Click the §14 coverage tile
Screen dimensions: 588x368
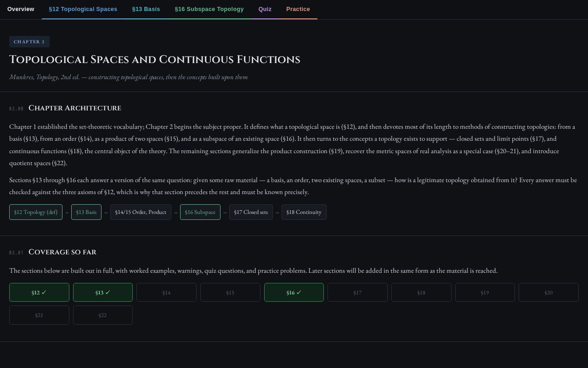(x=166, y=293)
